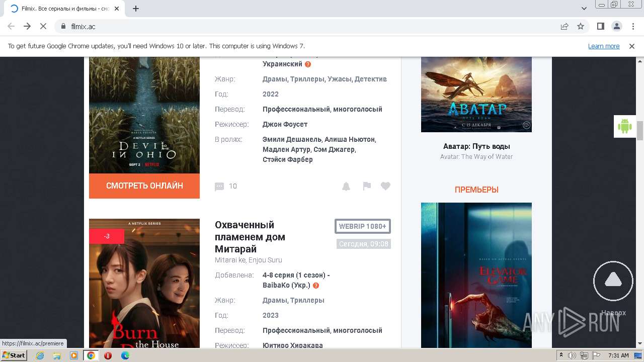Click the browser forward arrow
The image size is (644, 362).
pyautogui.click(x=27, y=26)
